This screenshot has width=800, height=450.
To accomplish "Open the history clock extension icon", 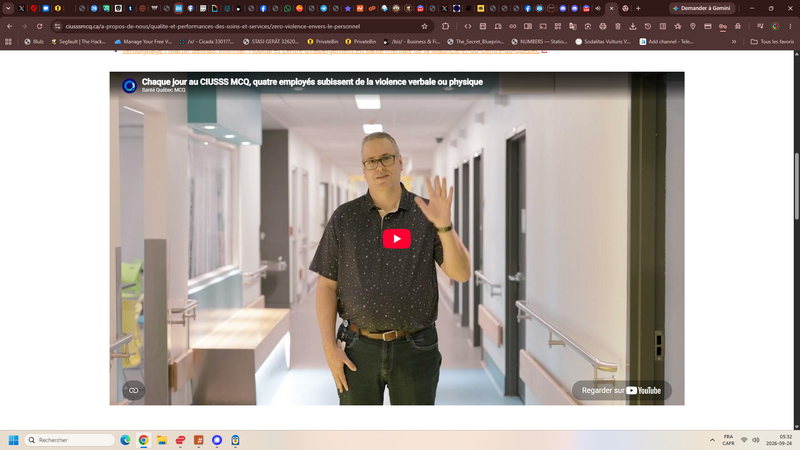I will [x=647, y=26].
